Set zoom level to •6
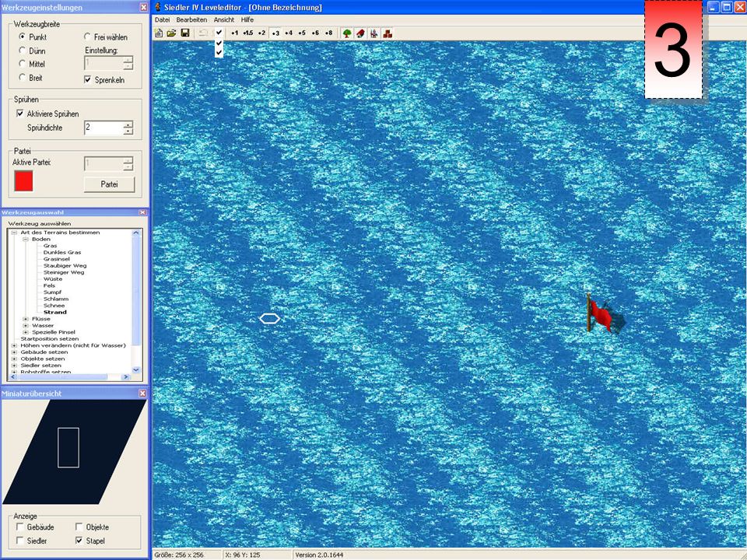Viewport: 747px width, 560px height. [x=315, y=33]
